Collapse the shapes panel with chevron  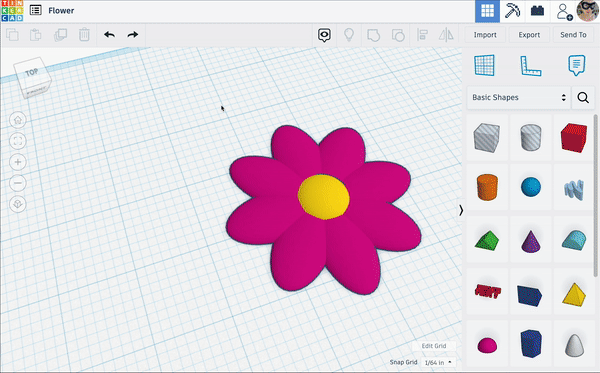pos(461,210)
